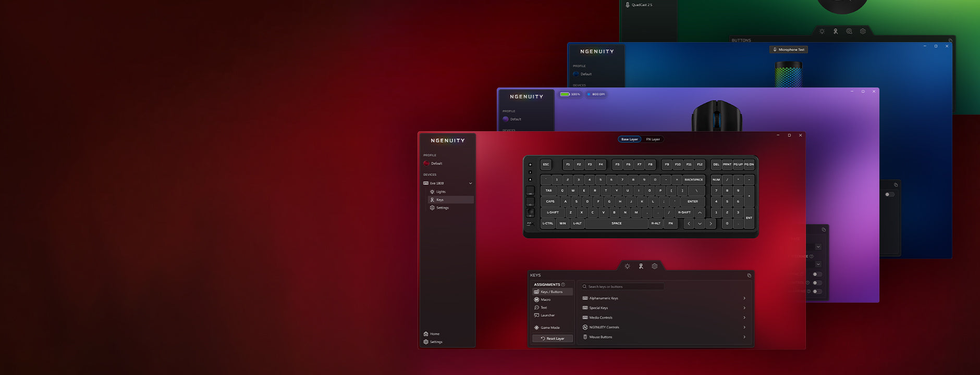Click the sun lighting icon in green window tab strip
980x375 pixels.
[822, 31]
